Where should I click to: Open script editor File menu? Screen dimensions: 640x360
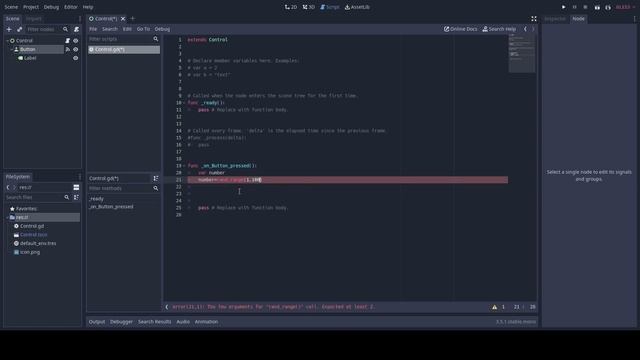(93, 29)
